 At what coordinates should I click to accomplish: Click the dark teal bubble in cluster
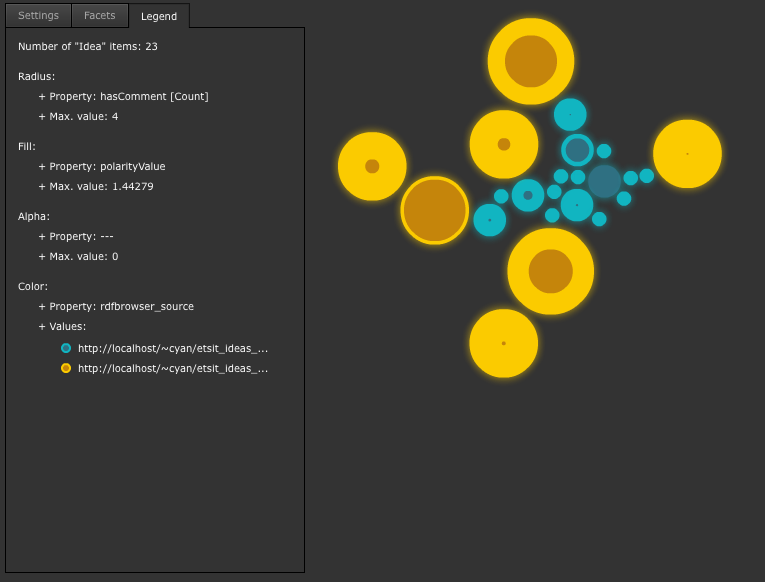[604, 181]
